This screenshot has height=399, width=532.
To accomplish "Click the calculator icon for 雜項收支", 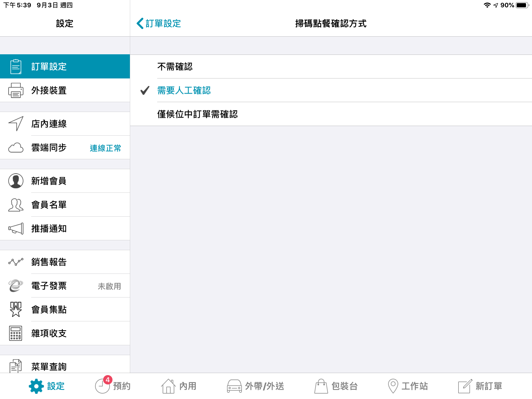I will click(x=16, y=333).
